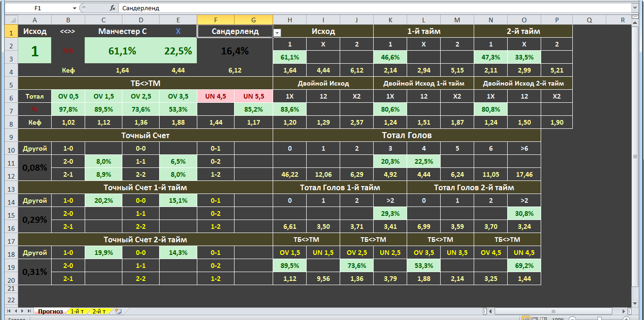Image resolution: width=644 pixels, height=320 pixels.
Task: Click the 33,5% second-half draw cell
Action: point(524,57)
